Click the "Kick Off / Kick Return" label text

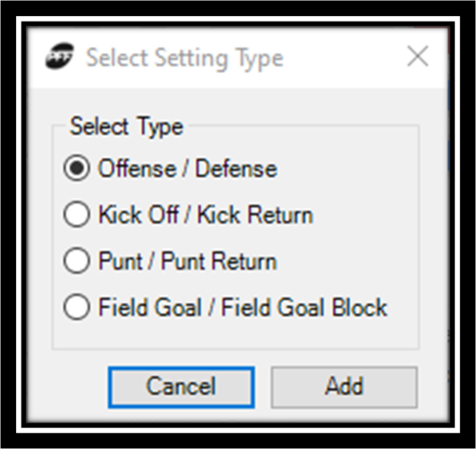[205, 215]
